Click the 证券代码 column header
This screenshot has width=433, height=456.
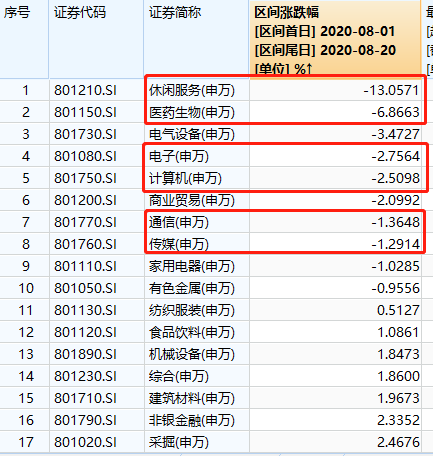click(97, 39)
